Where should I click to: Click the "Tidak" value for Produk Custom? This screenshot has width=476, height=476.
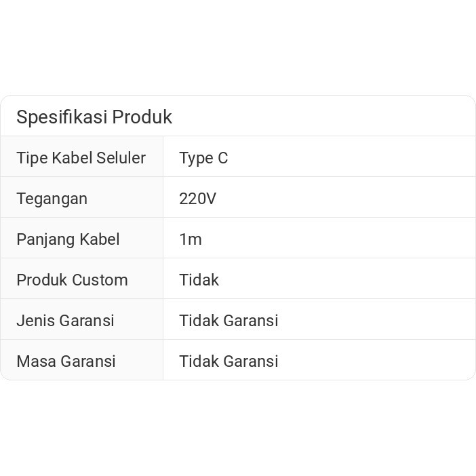199,280
